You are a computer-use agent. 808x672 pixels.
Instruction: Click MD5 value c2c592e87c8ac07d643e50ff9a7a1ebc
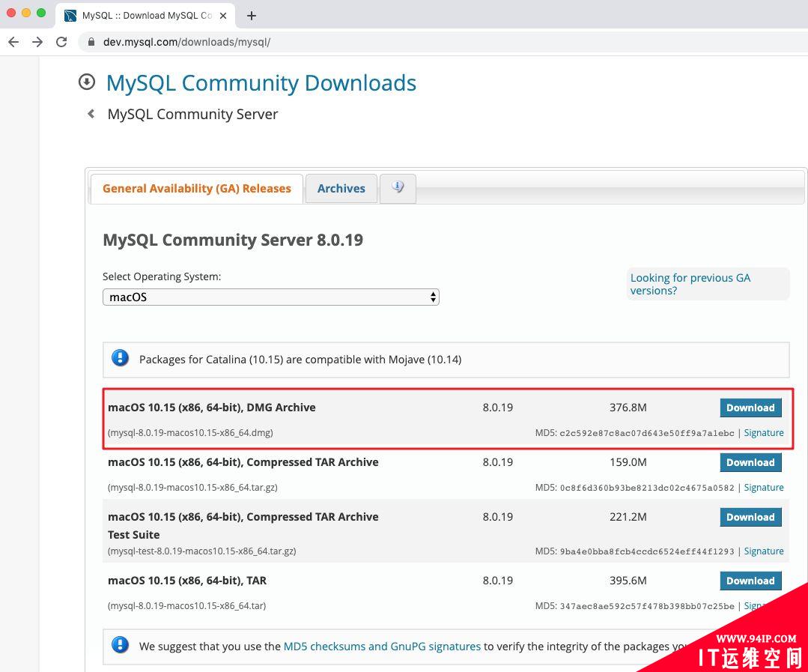point(647,434)
